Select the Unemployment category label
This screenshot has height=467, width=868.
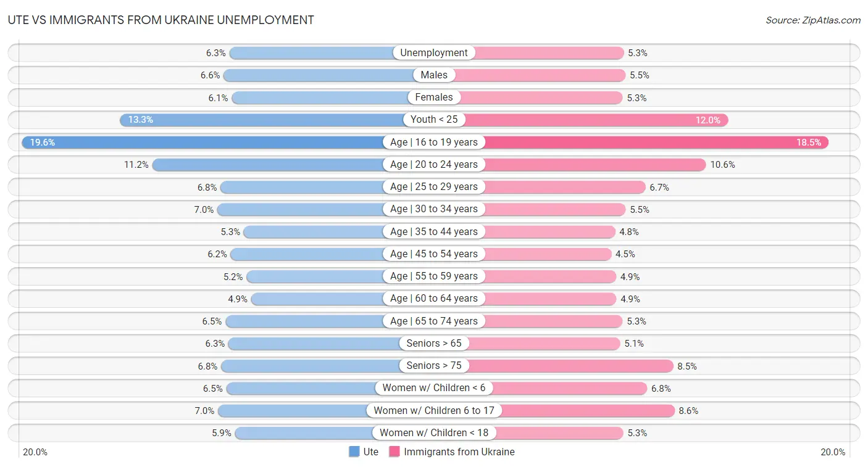pos(434,53)
